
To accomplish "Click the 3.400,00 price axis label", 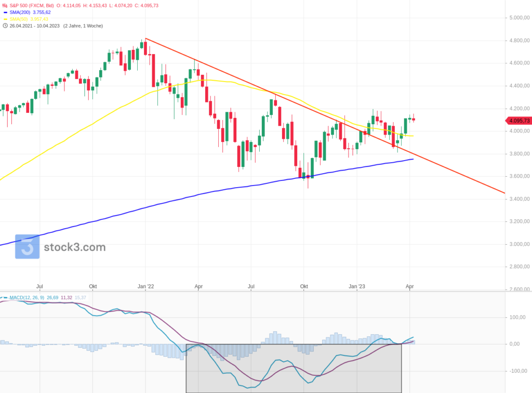I will tap(520, 199).
